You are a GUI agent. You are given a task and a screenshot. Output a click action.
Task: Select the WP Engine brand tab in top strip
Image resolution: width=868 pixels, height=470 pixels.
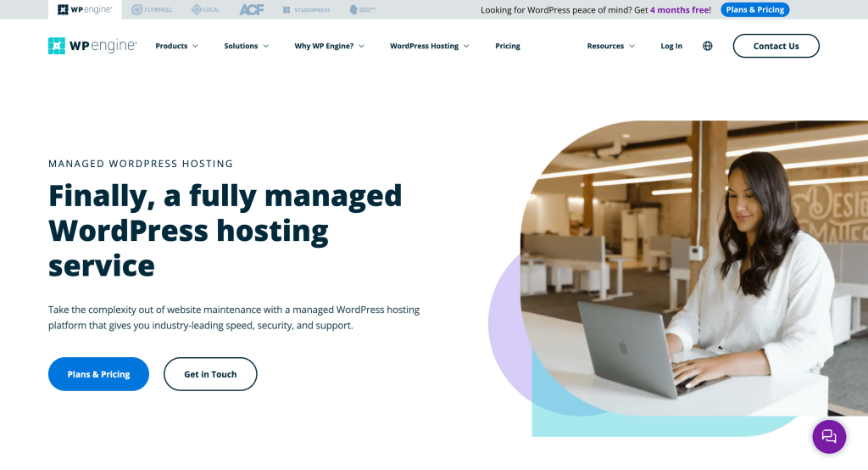point(85,9)
